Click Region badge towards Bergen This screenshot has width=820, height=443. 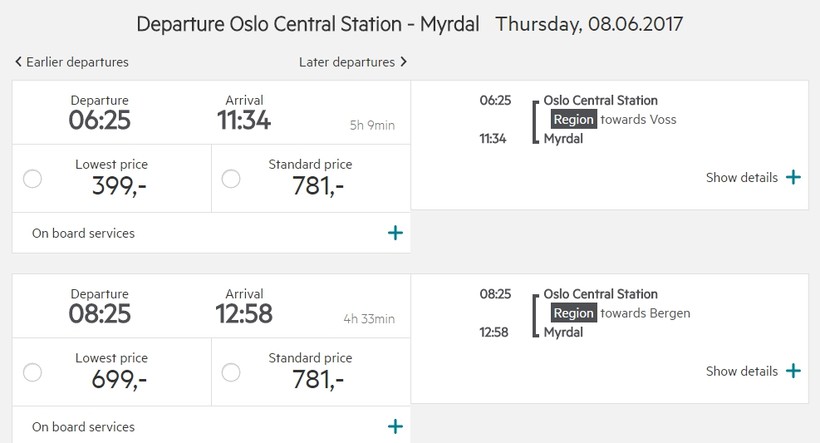pos(574,314)
